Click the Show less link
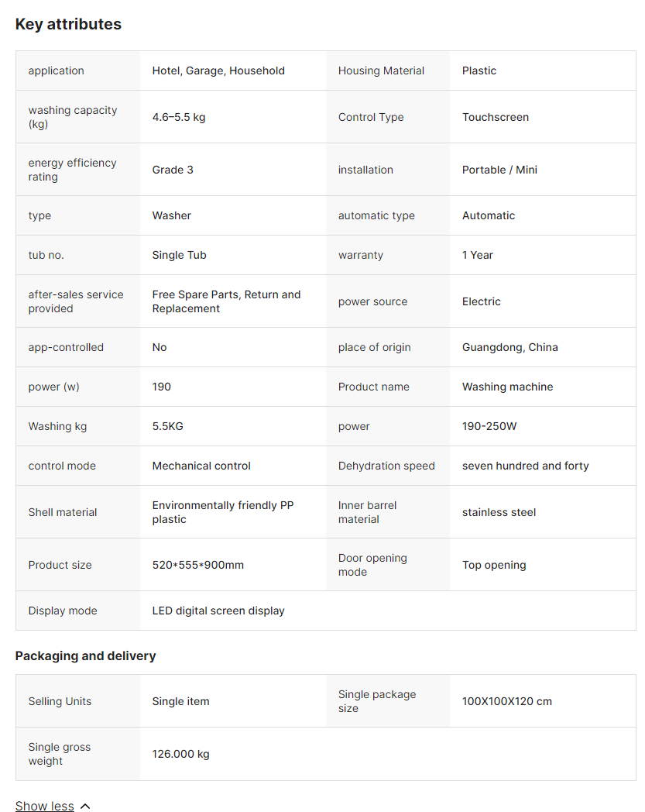The height and width of the screenshot is (812, 645). 44,806
